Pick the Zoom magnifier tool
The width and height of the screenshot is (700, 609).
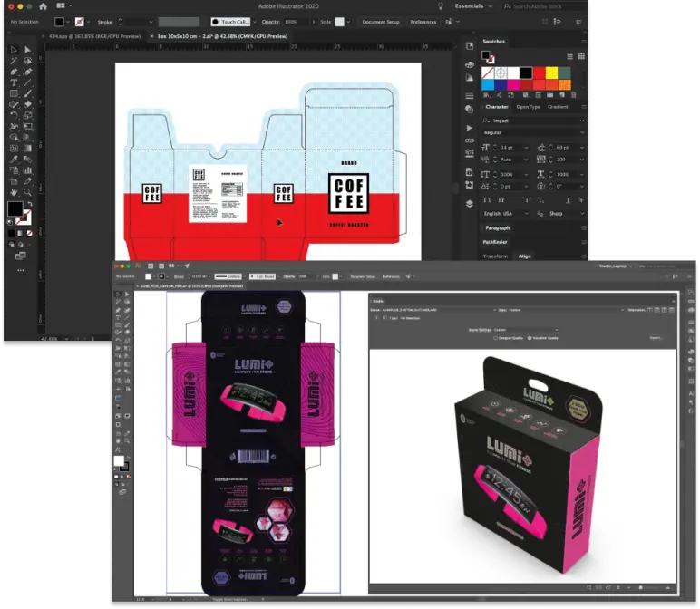coord(27,191)
